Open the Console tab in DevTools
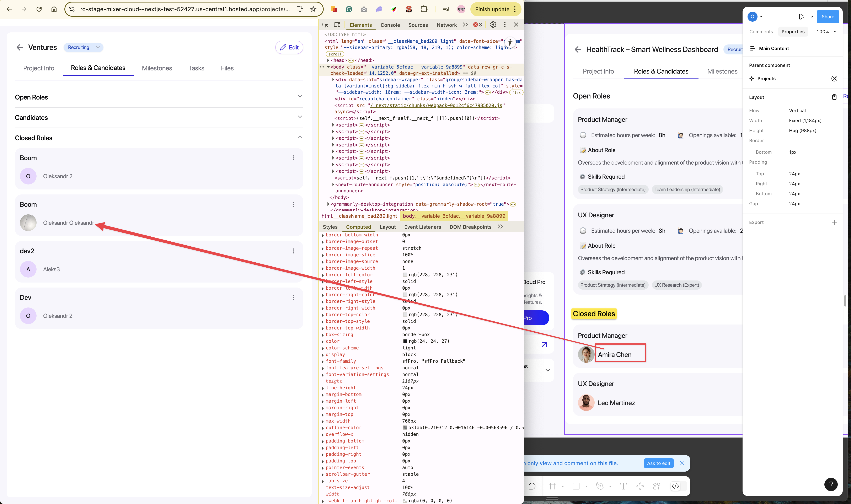This screenshot has width=851, height=504. [x=390, y=25]
